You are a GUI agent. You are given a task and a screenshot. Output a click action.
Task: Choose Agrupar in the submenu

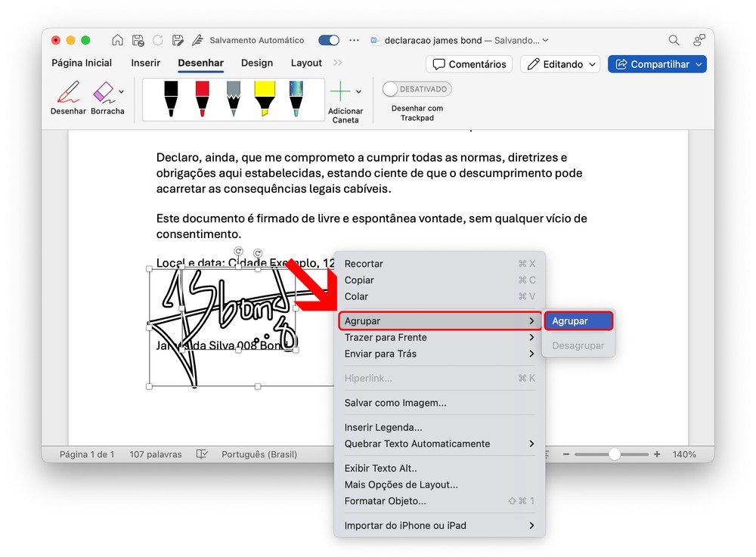[578, 321]
